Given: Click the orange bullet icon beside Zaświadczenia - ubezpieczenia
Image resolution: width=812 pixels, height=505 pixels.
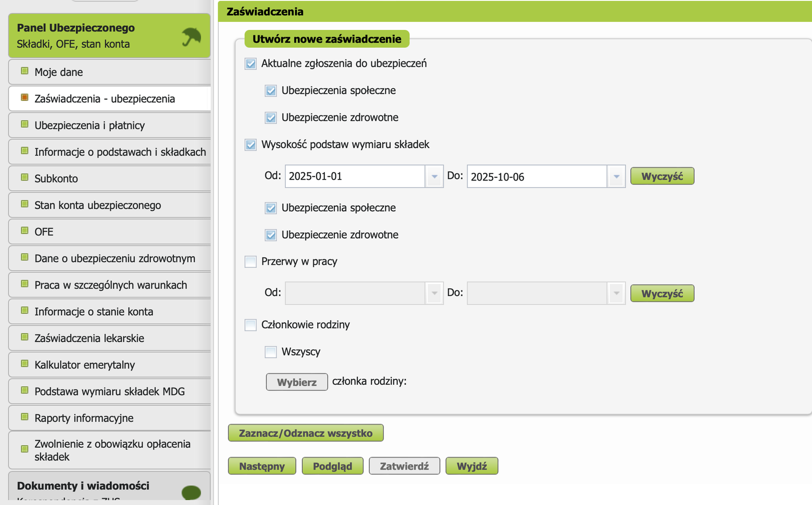Looking at the screenshot, I should tap(24, 98).
